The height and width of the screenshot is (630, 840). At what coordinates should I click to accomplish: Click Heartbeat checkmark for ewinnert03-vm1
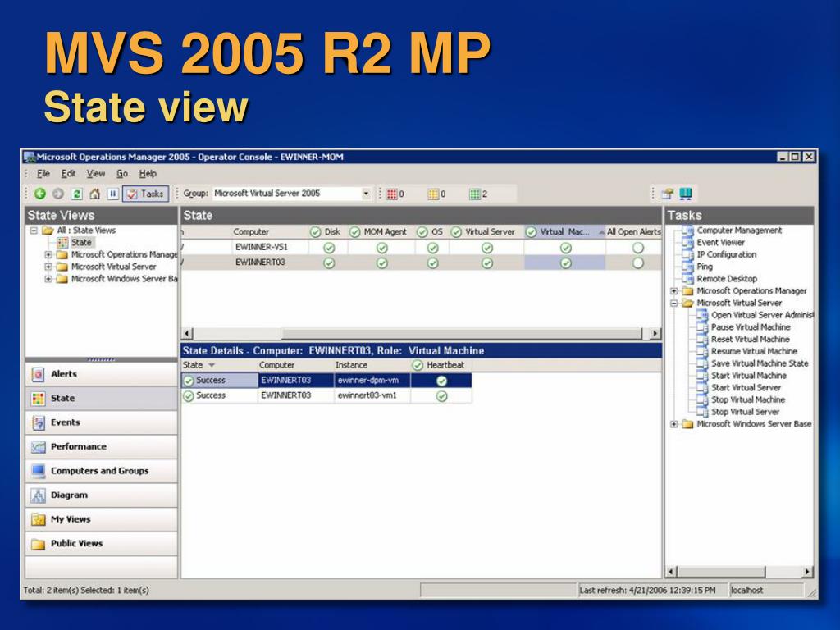[x=441, y=396]
